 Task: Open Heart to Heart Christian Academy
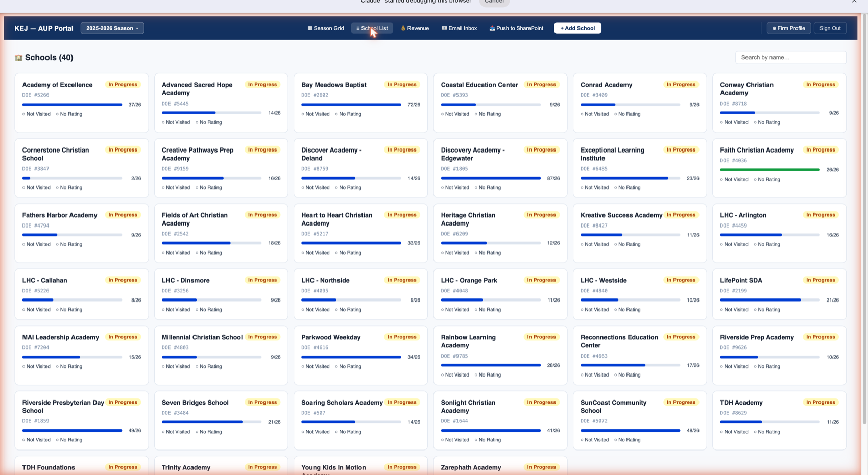[x=360, y=233]
